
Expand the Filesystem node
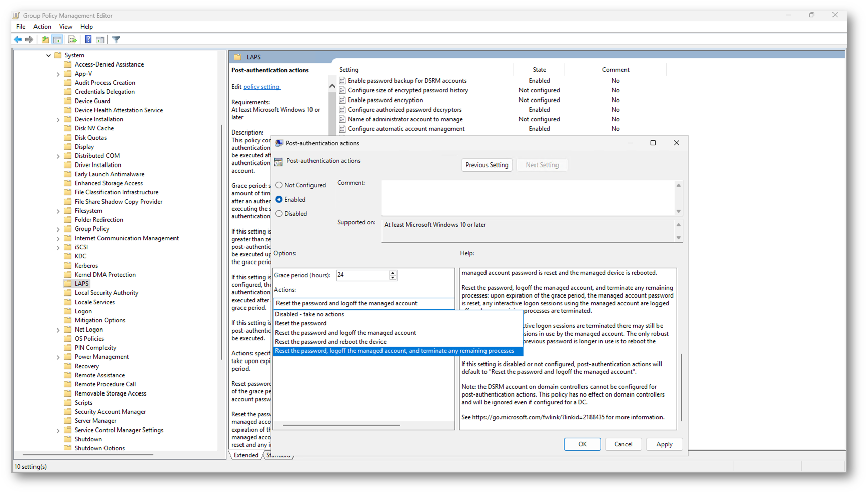pyautogui.click(x=58, y=211)
